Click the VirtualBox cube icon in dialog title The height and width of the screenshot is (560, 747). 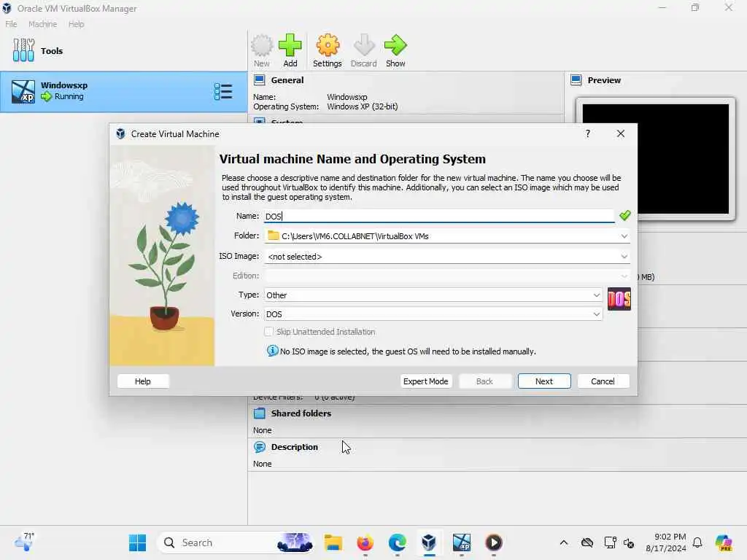coord(120,134)
